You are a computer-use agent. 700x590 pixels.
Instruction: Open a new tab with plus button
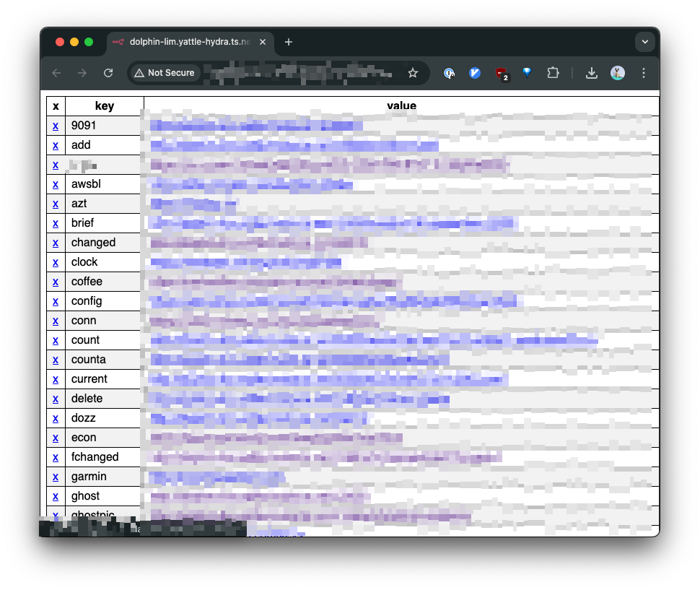tap(289, 42)
